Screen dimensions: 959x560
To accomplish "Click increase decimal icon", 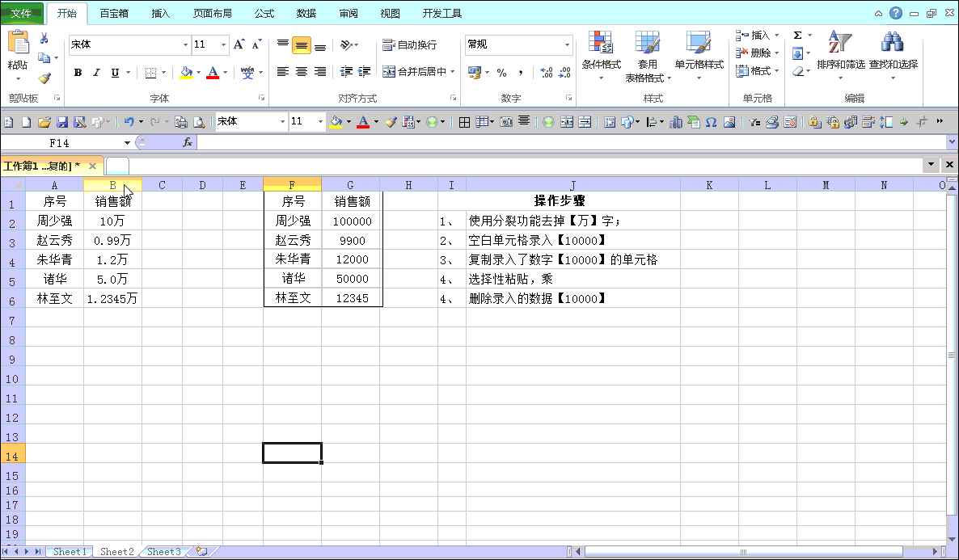I will coord(546,73).
